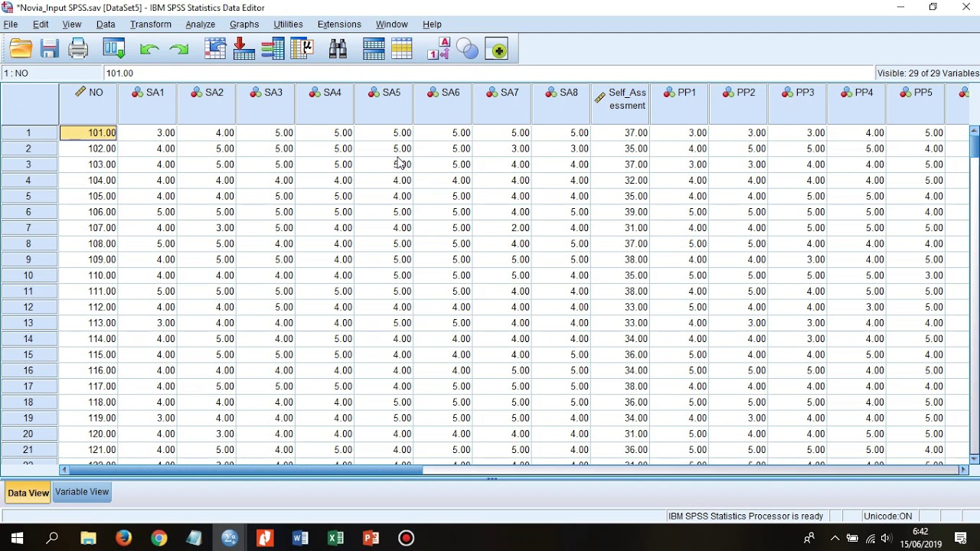The height and width of the screenshot is (551, 980).
Task: Print the dataset with the printer icon
Action: [x=79, y=49]
